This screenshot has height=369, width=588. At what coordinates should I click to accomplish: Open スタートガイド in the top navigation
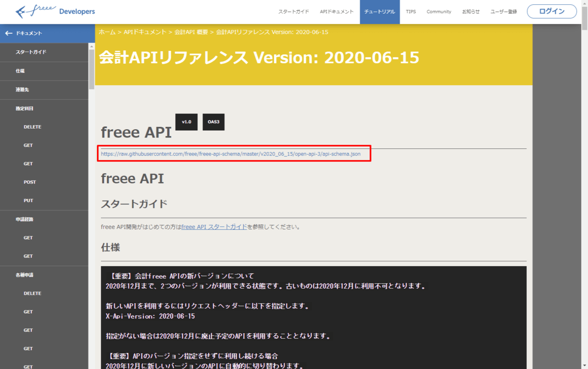(294, 12)
